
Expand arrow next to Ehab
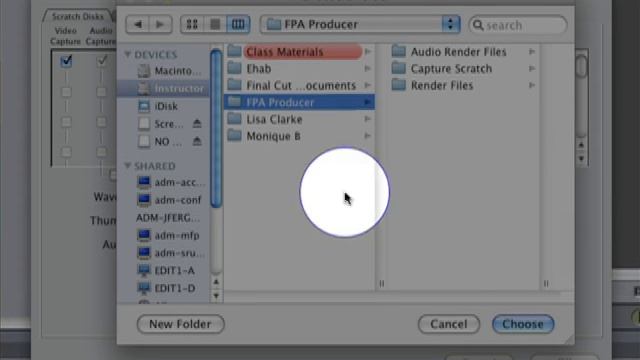click(368, 69)
